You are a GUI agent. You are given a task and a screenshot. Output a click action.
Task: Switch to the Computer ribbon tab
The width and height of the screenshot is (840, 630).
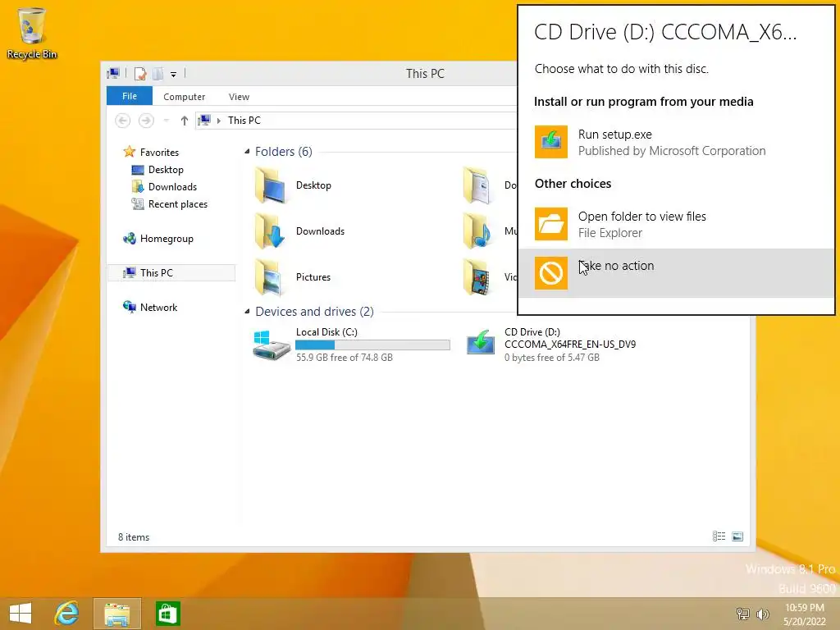click(x=185, y=97)
